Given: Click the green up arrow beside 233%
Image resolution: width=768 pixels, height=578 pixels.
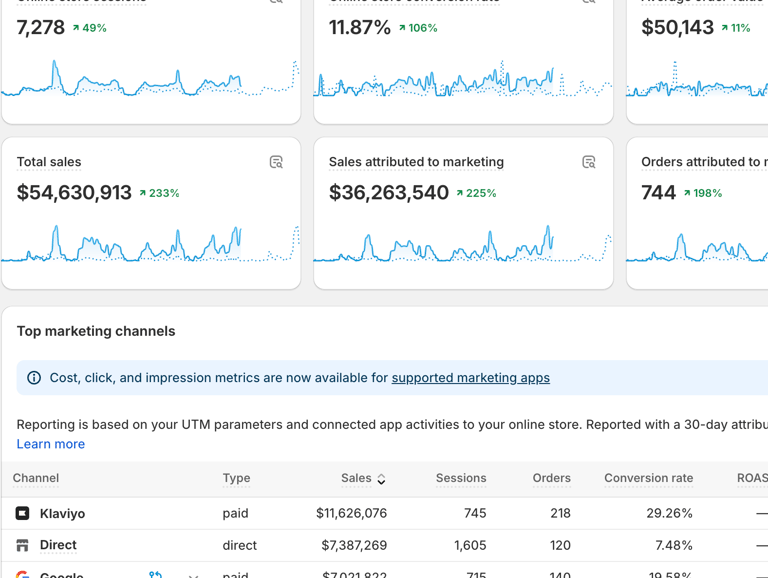Looking at the screenshot, I should 143,193.
